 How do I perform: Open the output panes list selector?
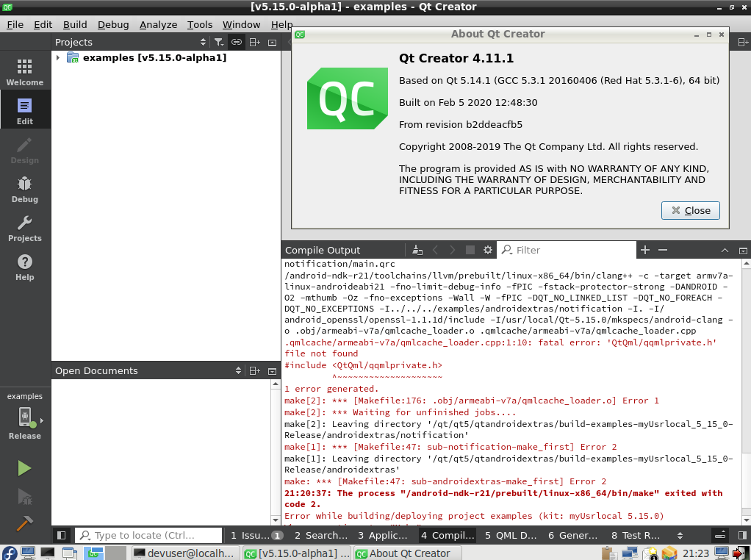[680, 535]
